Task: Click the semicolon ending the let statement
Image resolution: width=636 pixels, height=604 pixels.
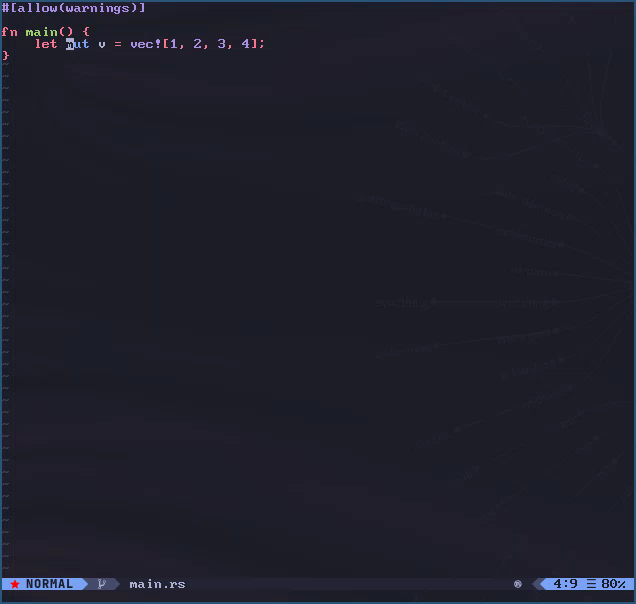Action: pos(262,44)
